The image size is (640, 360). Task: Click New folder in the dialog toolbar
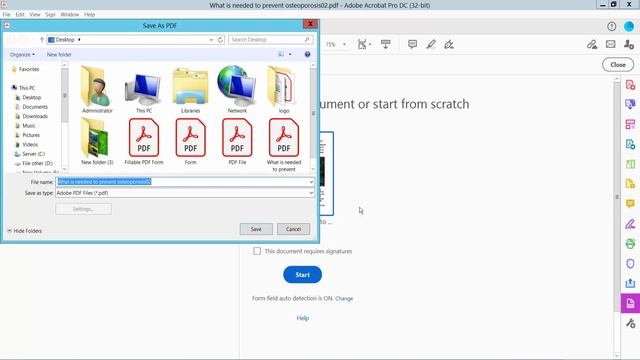(x=59, y=54)
